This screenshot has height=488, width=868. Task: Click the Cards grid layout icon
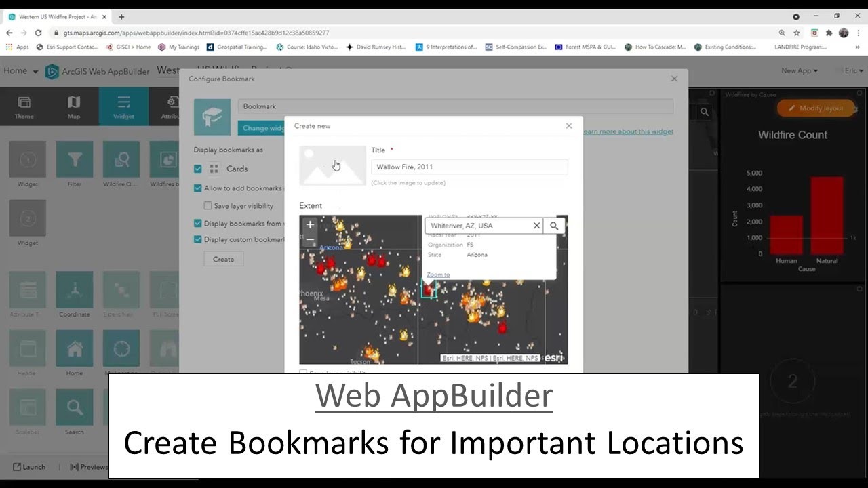(x=214, y=169)
